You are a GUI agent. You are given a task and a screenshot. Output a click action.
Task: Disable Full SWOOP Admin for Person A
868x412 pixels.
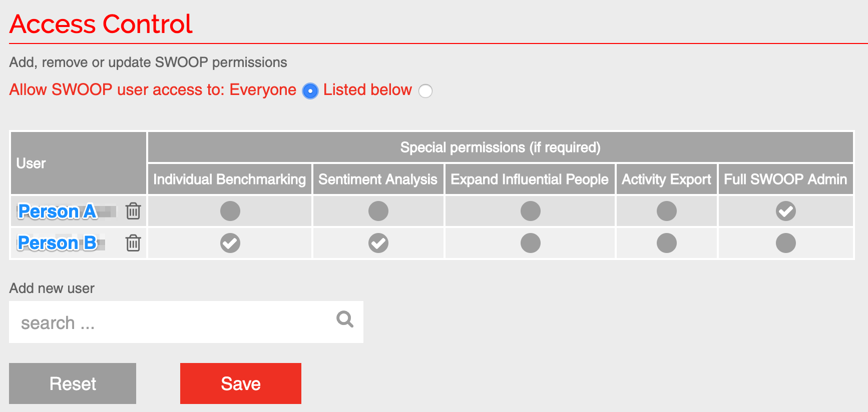(x=785, y=211)
